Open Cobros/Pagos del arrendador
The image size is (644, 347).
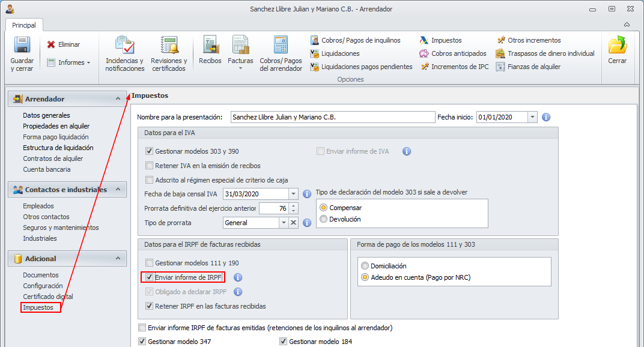(281, 53)
